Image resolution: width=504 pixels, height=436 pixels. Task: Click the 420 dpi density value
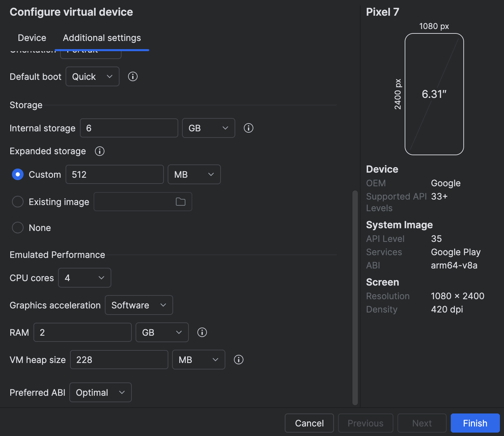click(x=447, y=309)
